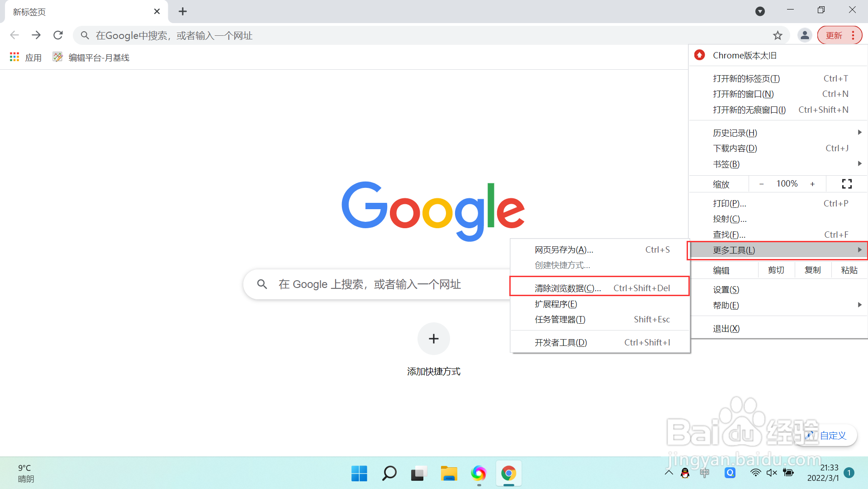This screenshot has width=868, height=489.
Task: Expand 更多工具 submenu
Action: (778, 250)
